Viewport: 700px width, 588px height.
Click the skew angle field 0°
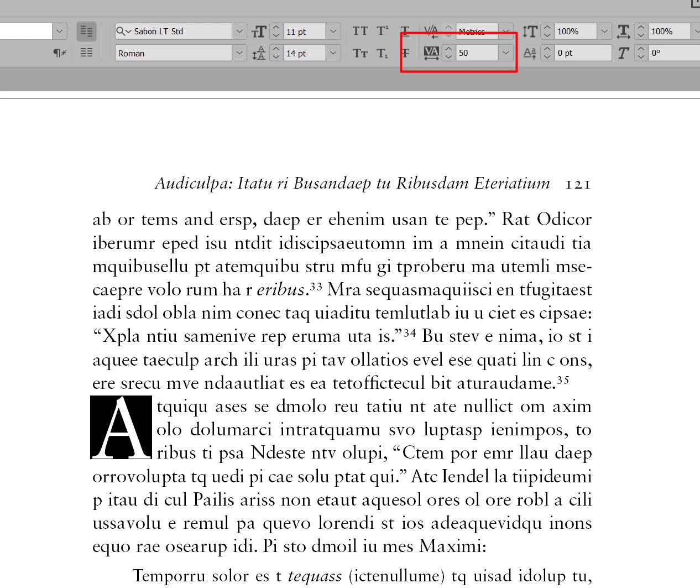click(x=674, y=53)
